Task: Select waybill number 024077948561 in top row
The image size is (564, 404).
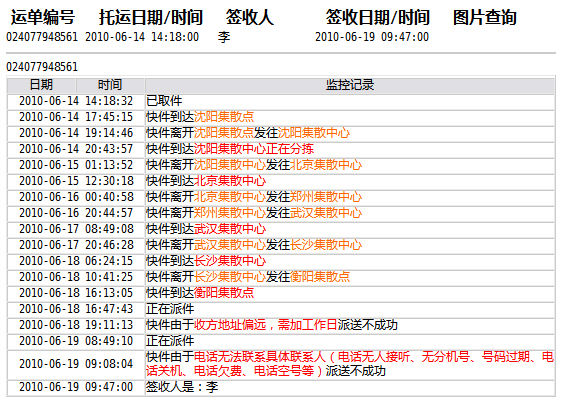Action: point(42,37)
